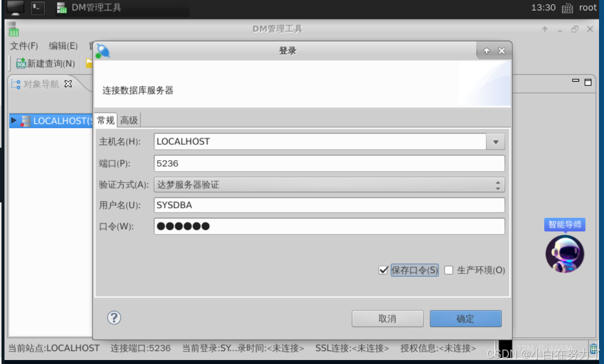Click status text 当前站点:LOCALHOST
Image resolution: width=604 pixels, height=364 pixels.
pyautogui.click(x=54, y=348)
